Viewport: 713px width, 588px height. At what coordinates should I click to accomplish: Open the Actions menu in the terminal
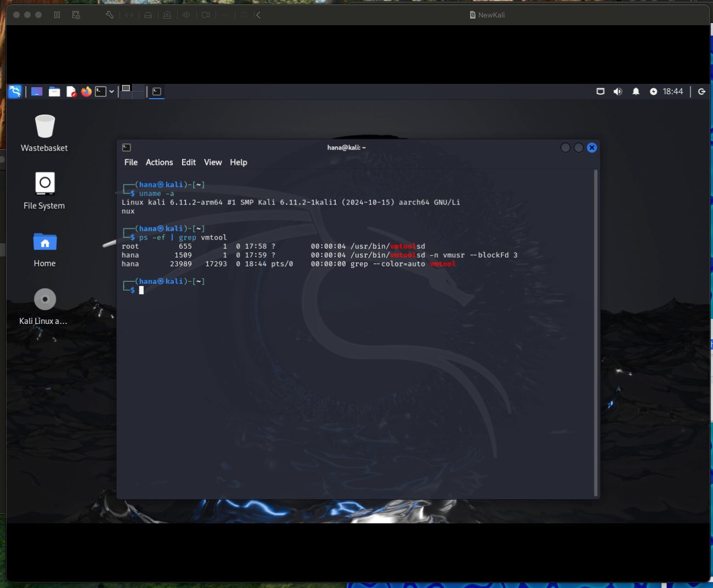(x=159, y=162)
